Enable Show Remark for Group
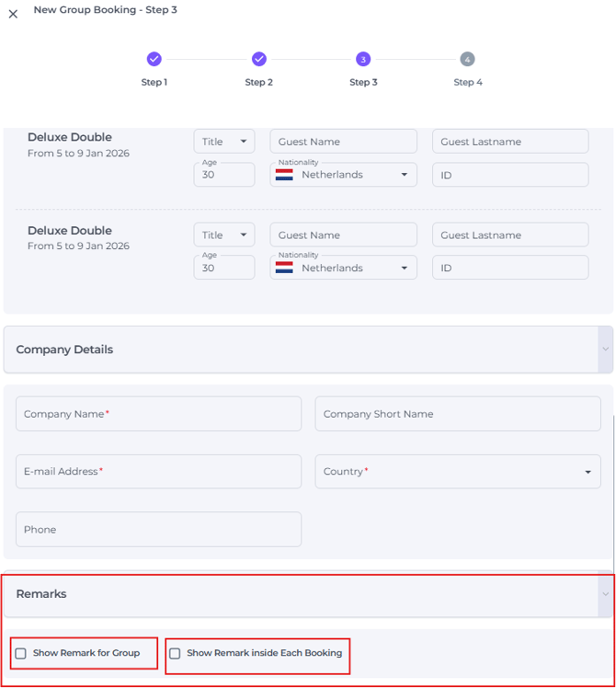Screen dimensions: 616x688 (x=21, y=654)
